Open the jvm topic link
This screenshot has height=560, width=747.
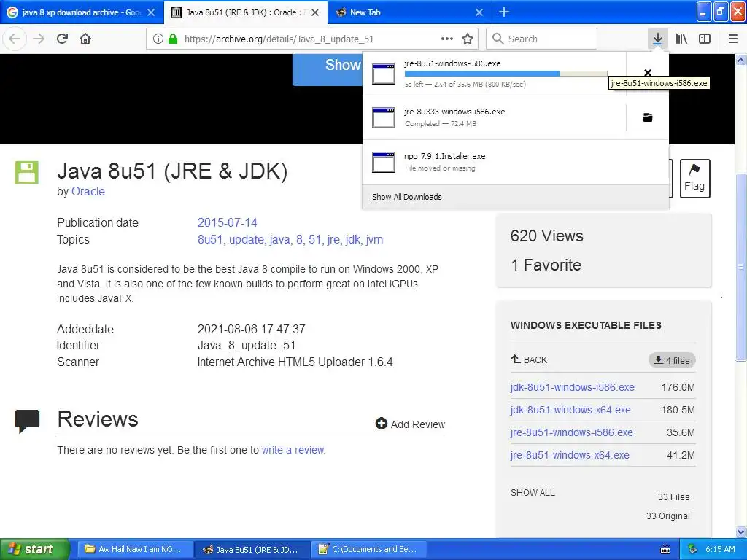[x=374, y=239]
